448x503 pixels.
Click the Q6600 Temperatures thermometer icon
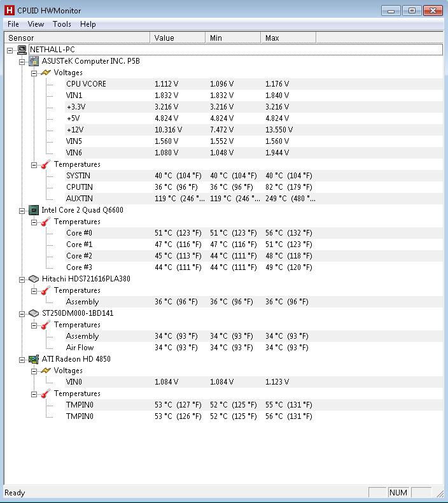coord(46,222)
